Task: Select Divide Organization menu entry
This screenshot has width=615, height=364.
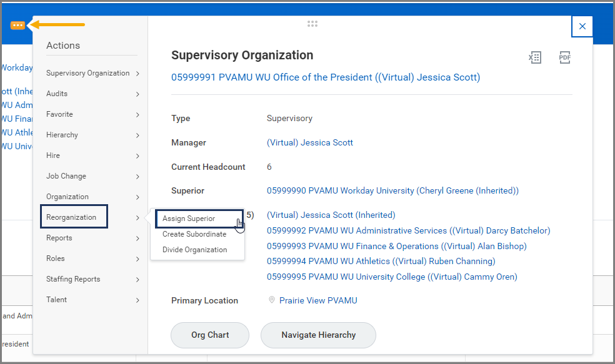Action: point(194,250)
